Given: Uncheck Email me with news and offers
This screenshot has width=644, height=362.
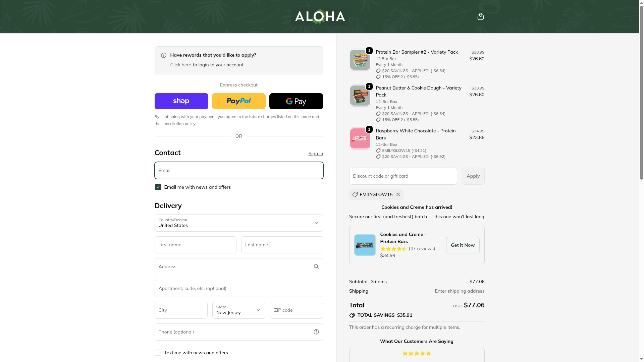Looking at the screenshot, I should point(158,187).
